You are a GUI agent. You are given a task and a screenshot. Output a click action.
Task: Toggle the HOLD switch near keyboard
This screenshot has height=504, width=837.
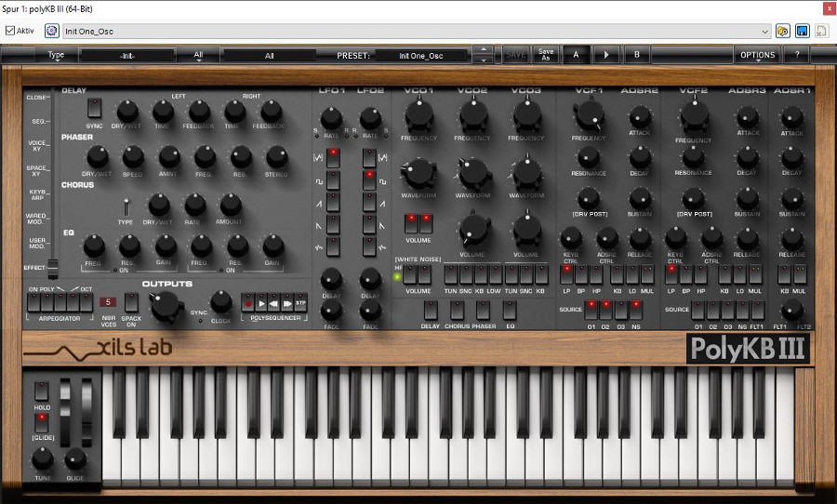point(42,391)
